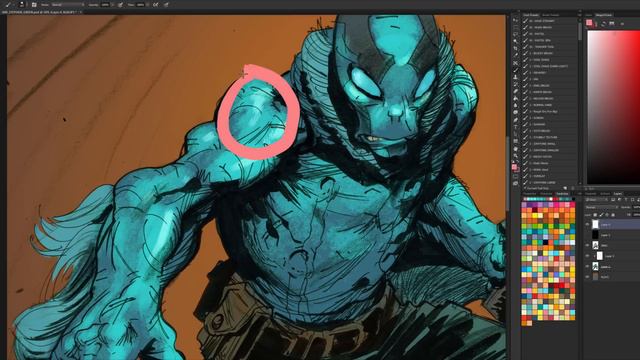Create new tool preset button
The height and width of the screenshot is (360, 640).
pyautogui.click(x=565, y=188)
